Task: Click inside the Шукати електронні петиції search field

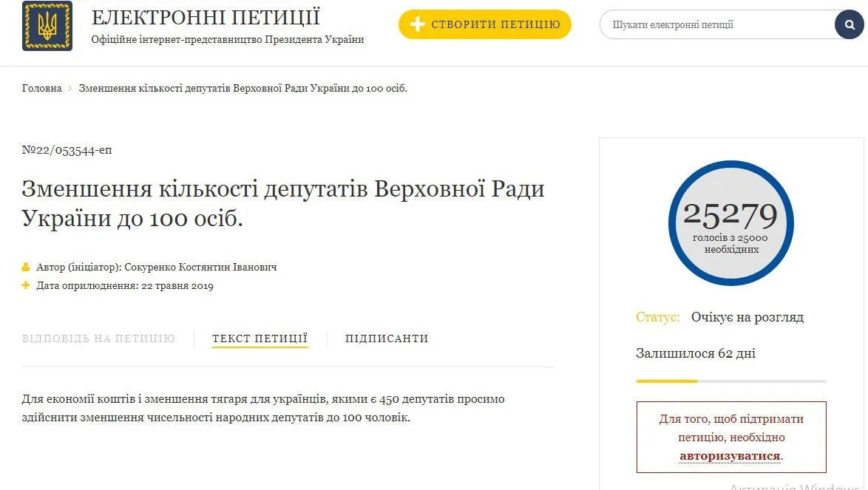Action: pos(710,24)
